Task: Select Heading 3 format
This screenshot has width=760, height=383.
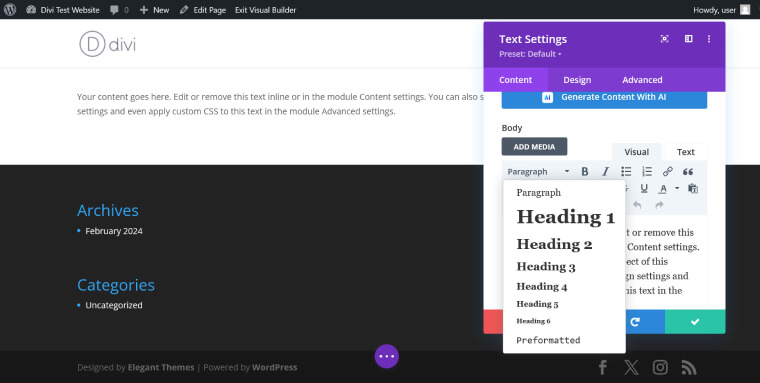Action: [x=564, y=267]
